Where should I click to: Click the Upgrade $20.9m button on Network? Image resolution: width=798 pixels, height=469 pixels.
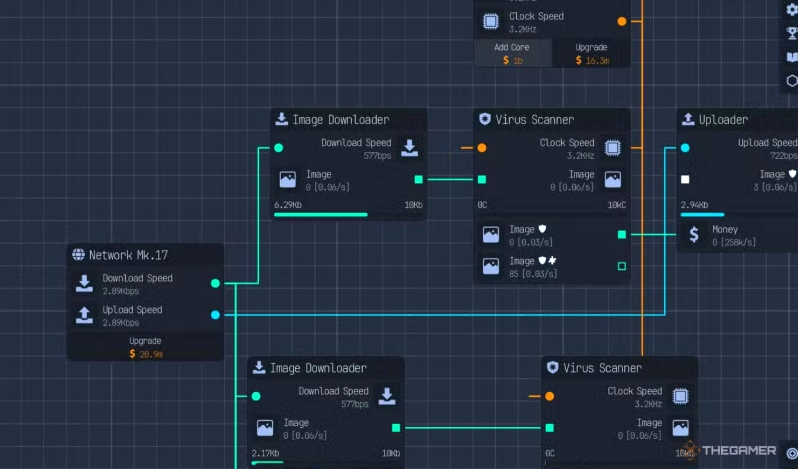(x=145, y=347)
